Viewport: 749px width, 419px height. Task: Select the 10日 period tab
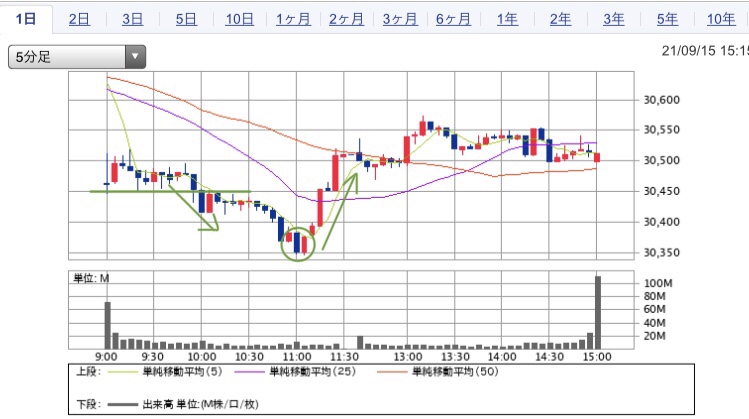point(239,19)
